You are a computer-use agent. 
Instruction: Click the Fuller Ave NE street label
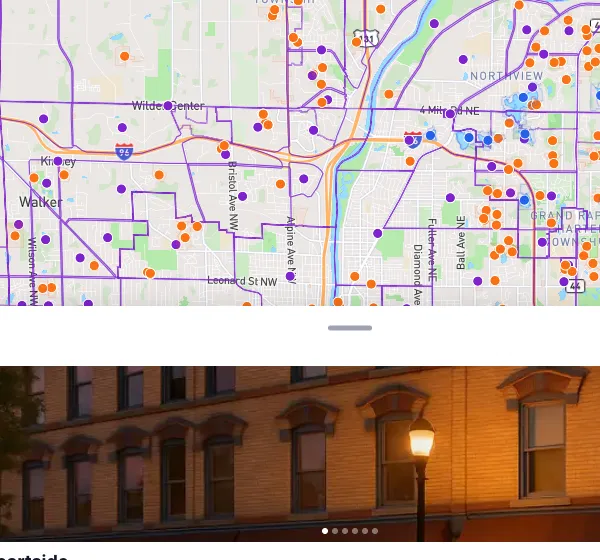click(432, 250)
